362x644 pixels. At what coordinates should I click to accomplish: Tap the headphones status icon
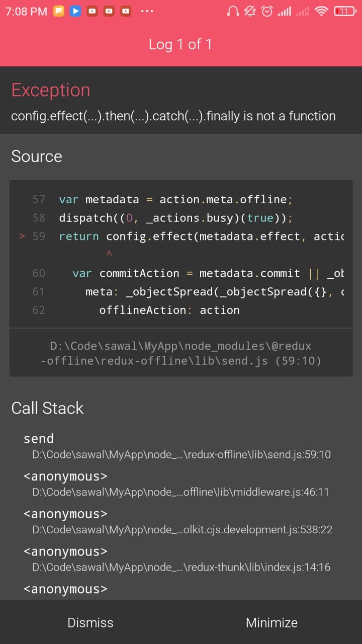click(x=233, y=11)
